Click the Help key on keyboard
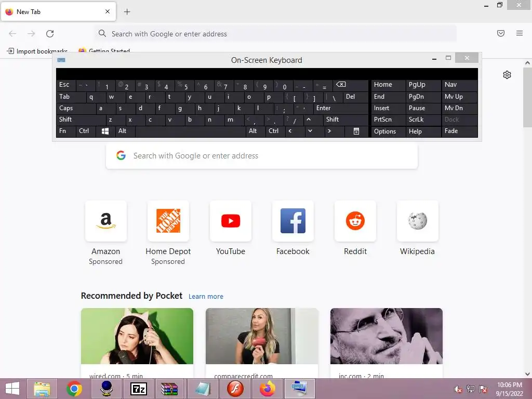Image resolution: width=532 pixels, height=399 pixels. [x=423, y=131]
